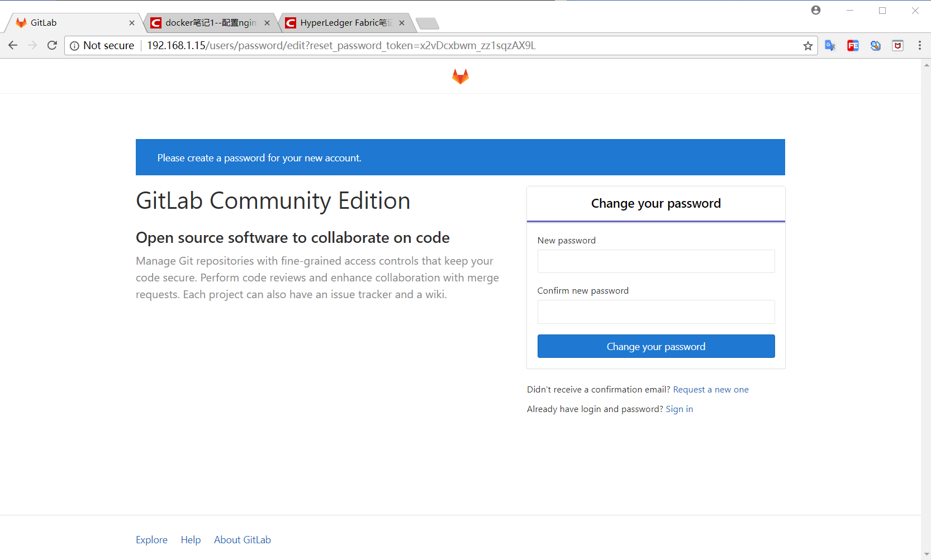This screenshot has width=931, height=560.
Task: Click the scrollbar down arrow
Action: (927, 554)
